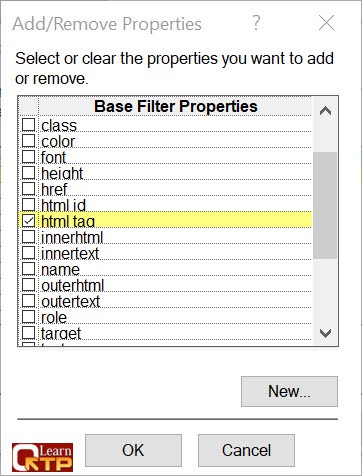Select the html id row
This screenshot has height=476, width=362.
[165, 204]
